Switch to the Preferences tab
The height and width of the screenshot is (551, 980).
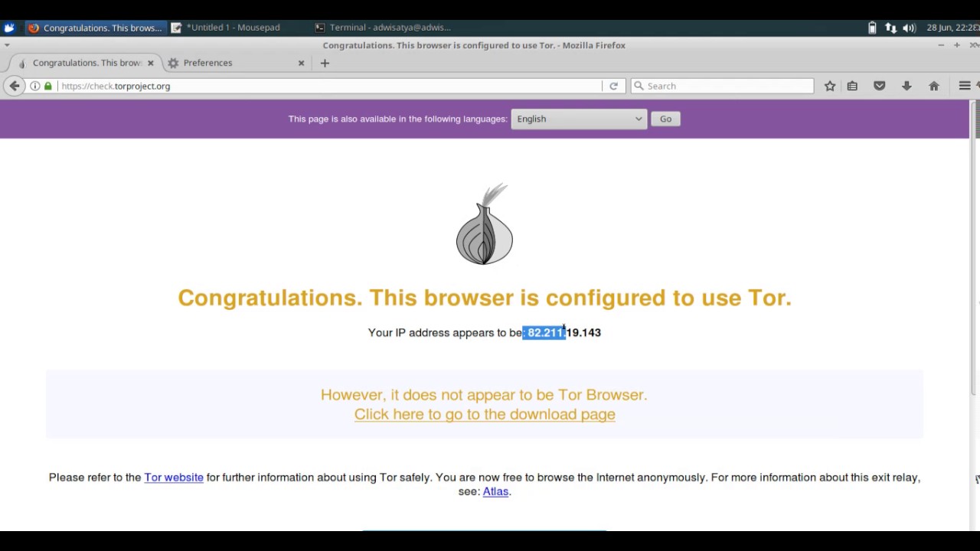[x=230, y=63]
